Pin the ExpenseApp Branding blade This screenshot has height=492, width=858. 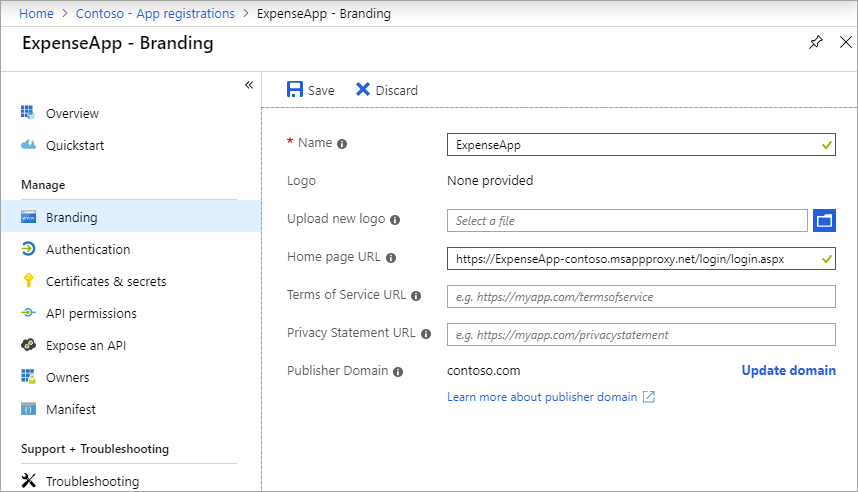pyautogui.click(x=815, y=42)
